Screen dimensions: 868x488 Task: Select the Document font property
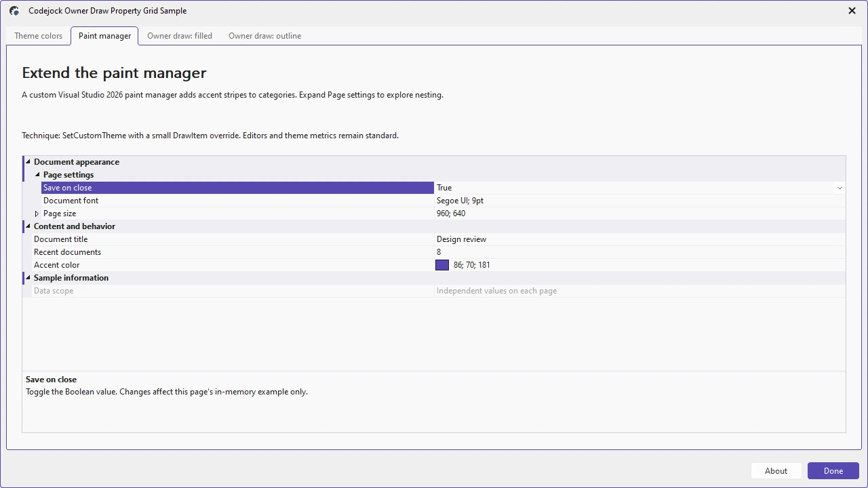coord(71,201)
